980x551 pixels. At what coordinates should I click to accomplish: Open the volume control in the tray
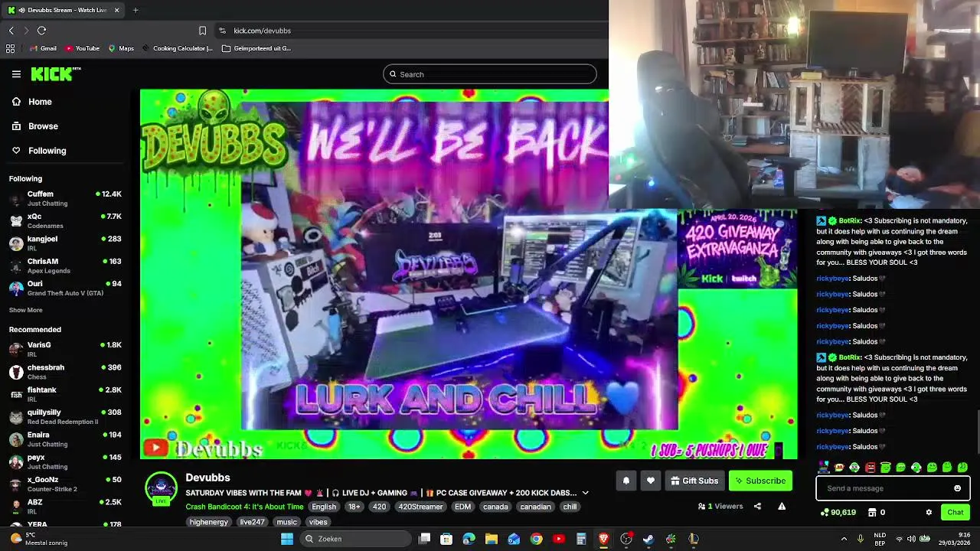tap(911, 539)
